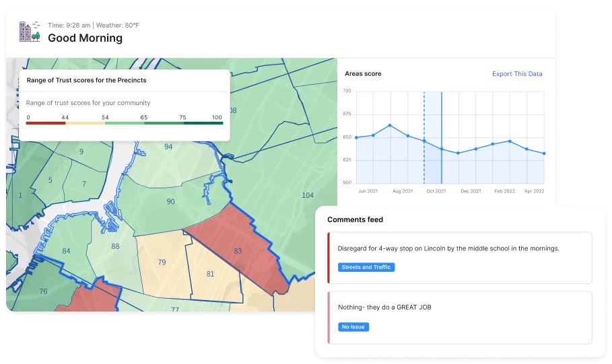Select precinct 79 on the map

(x=162, y=262)
